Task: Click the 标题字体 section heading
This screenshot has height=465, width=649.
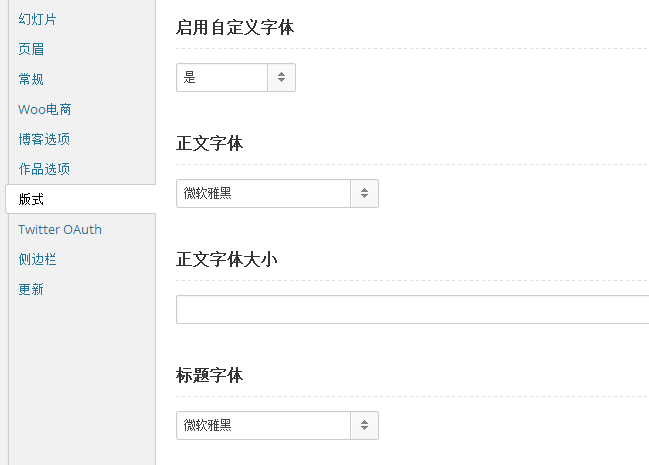Action: [209, 376]
